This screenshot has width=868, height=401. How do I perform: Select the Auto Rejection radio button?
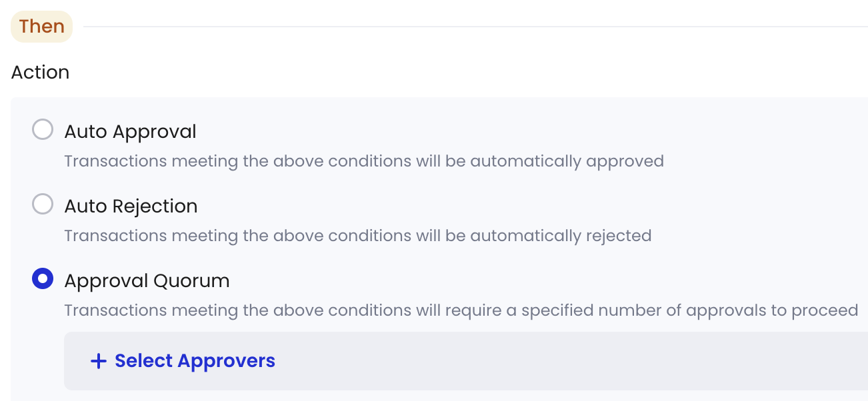[x=43, y=204]
